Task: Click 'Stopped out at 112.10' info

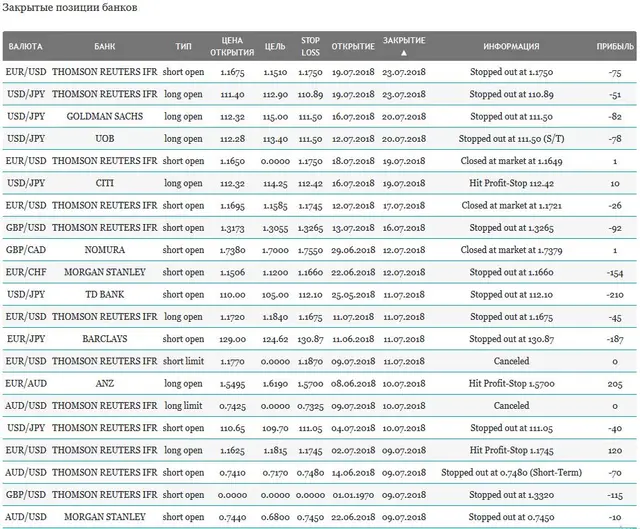Action: pyautogui.click(x=511, y=294)
